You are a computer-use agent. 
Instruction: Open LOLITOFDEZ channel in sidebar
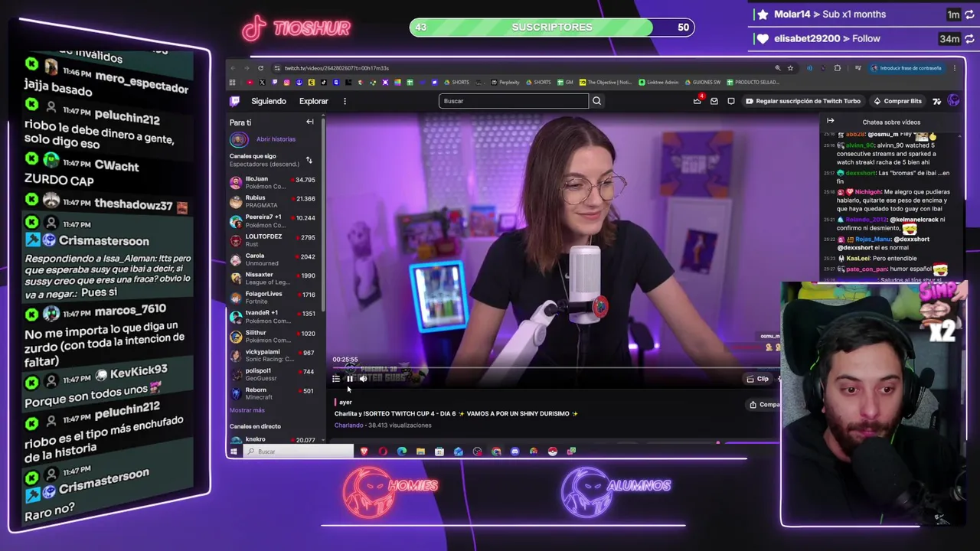pyautogui.click(x=273, y=240)
